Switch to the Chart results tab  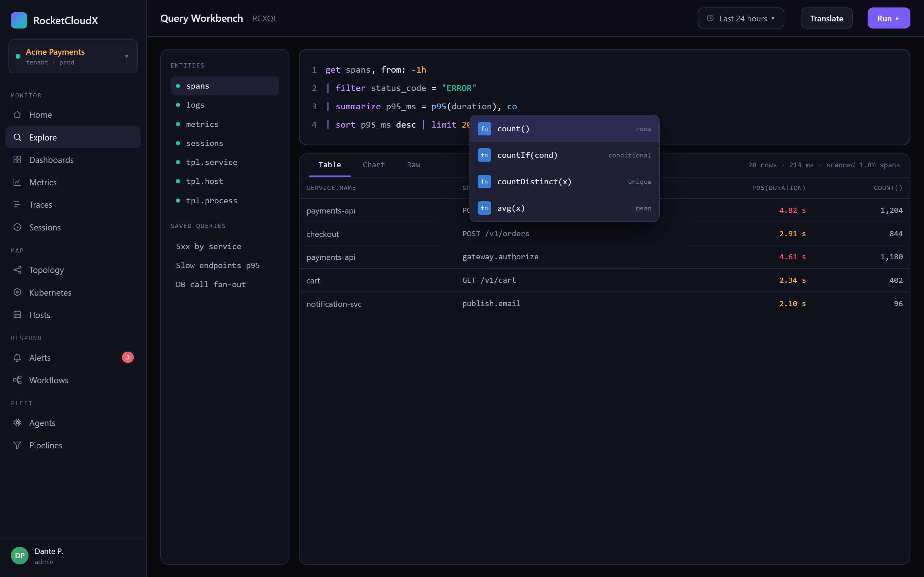(373, 165)
